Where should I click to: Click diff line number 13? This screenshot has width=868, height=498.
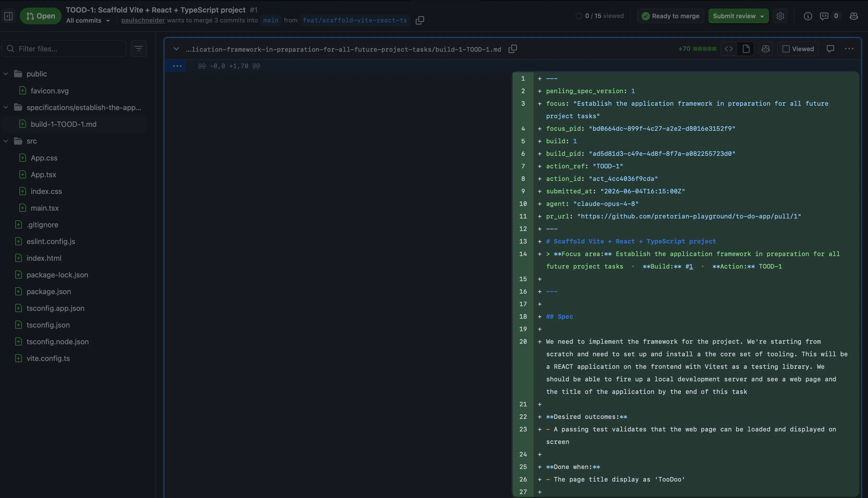click(x=523, y=241)
